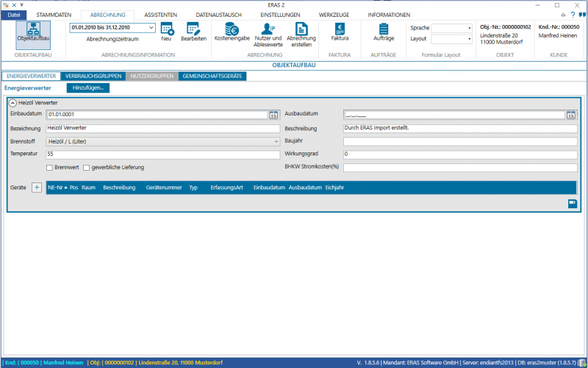Save Heizöl Verwerter with disk icon
588x368 pixels.
(573, 204)
